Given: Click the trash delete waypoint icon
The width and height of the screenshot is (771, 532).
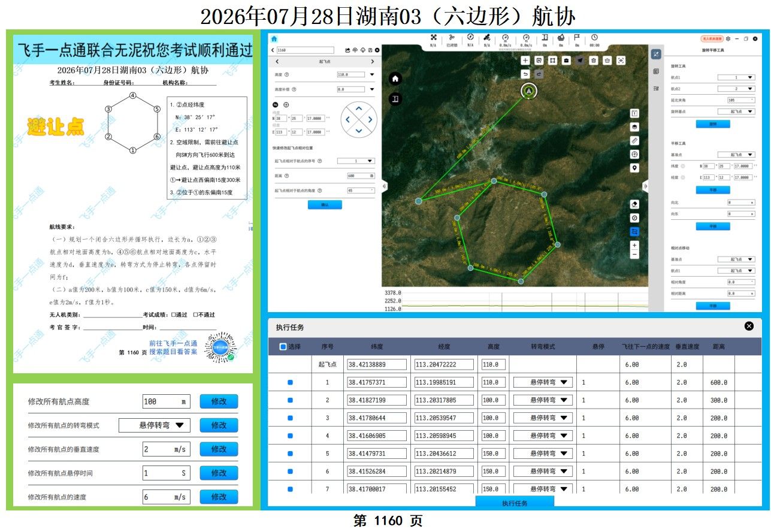Looking at the screenshot, I should pos(593,60).
